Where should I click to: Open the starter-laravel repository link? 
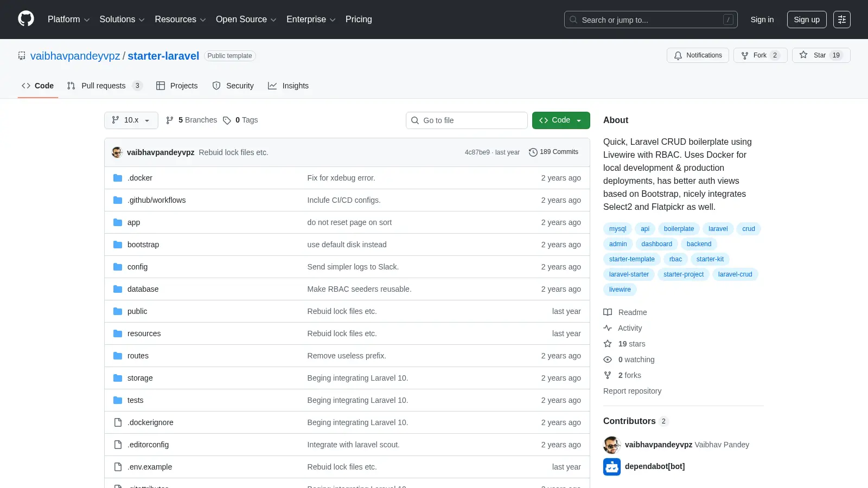pyautogui.click(x=163, y=56)
